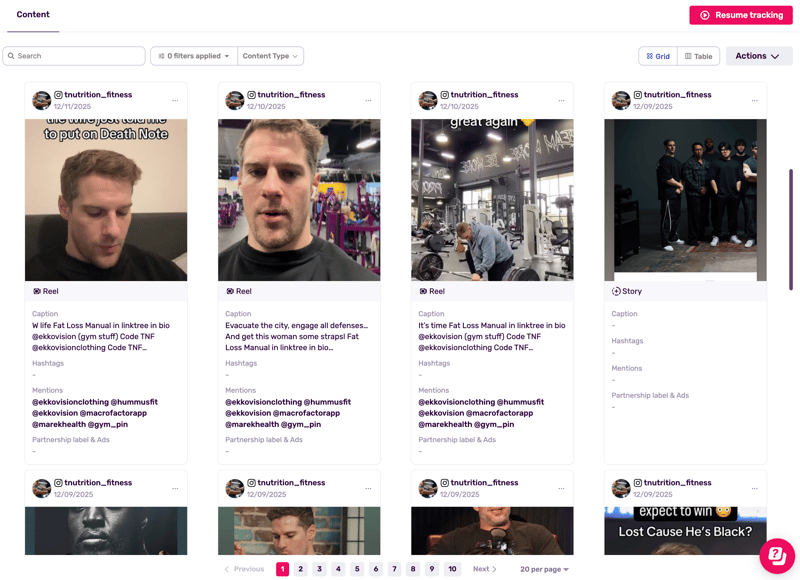
Task: Click the Reel icon on the It's time card
Action: [x=423, y=291]
